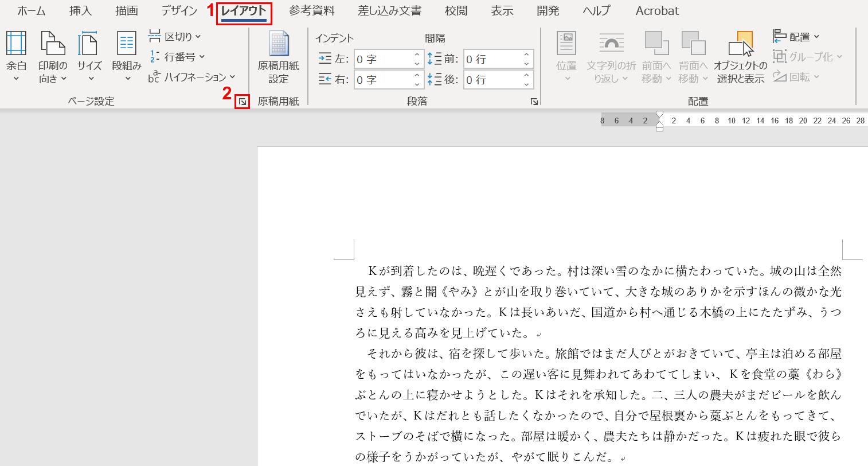Viewport: 868px width, 466px height.
Task: Open the 余白 (Margins) menu
Action: pos(16,57)
